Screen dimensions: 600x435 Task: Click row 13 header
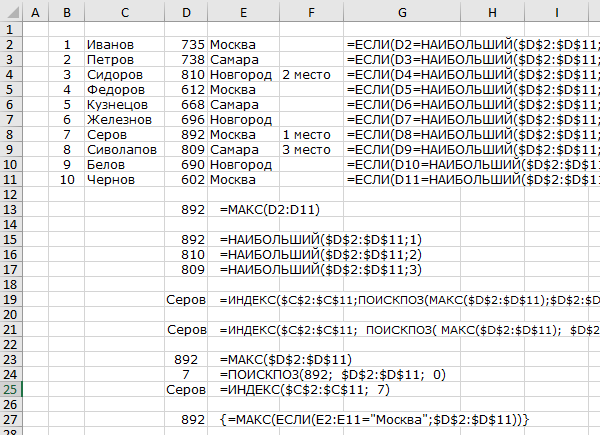[x=9, y=210]
